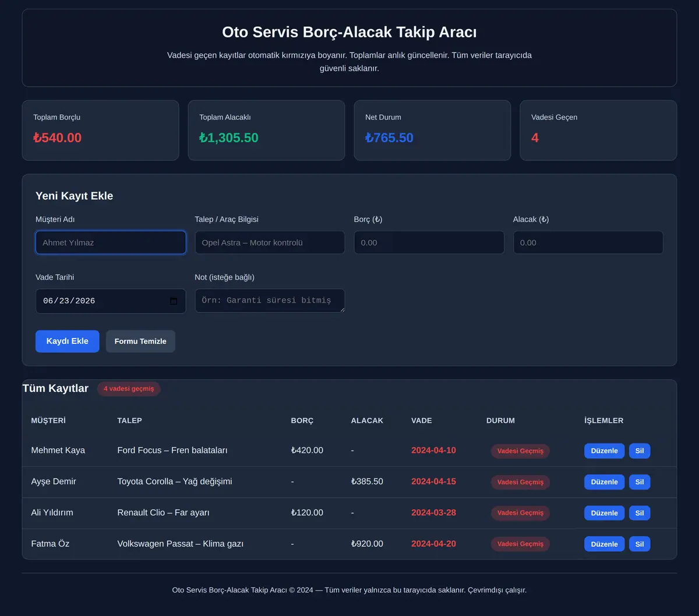Click the Vade Tarihi date field
The height and width of the screenshot is (616, 699).
point(111,301)
